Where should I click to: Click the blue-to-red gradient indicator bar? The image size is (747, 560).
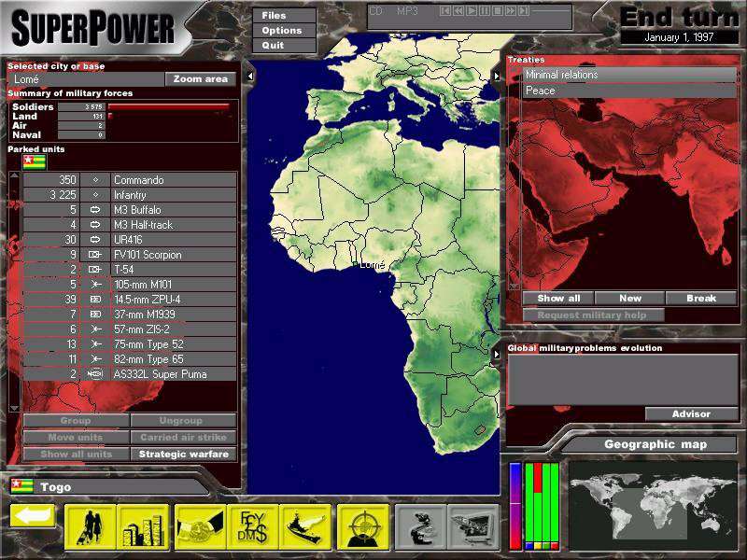(x=515, y=506)
